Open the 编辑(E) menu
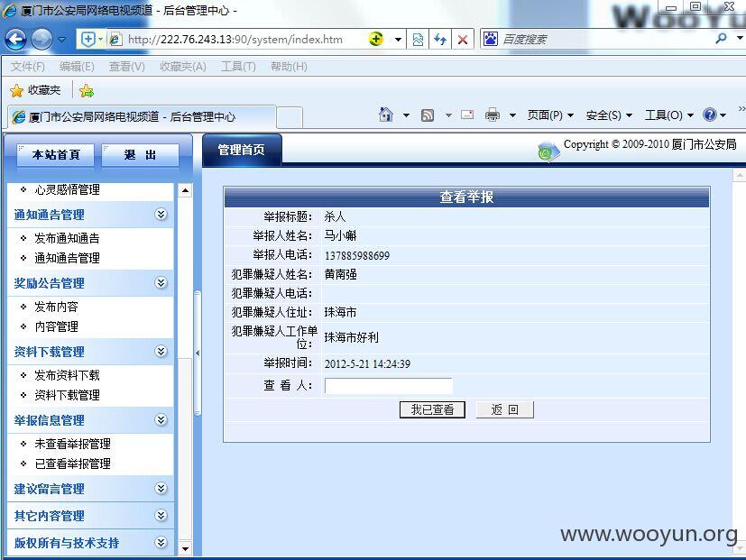 (77, 67)
